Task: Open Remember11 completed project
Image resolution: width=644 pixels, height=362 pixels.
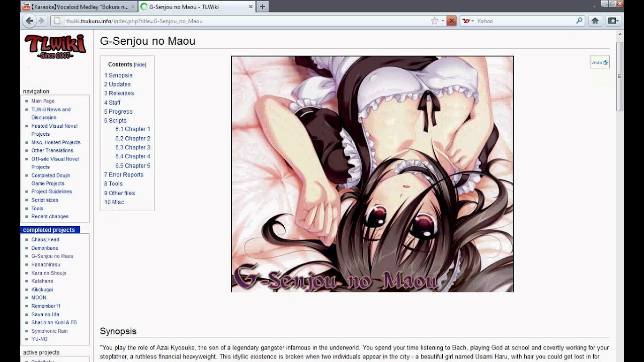Action: click(x=46, y=306)
